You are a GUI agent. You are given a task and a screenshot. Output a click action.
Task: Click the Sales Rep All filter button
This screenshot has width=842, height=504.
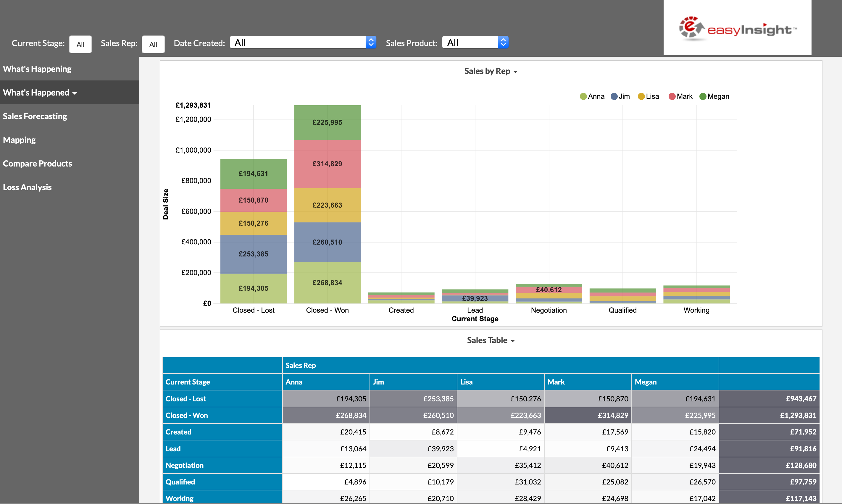(153, 44)
